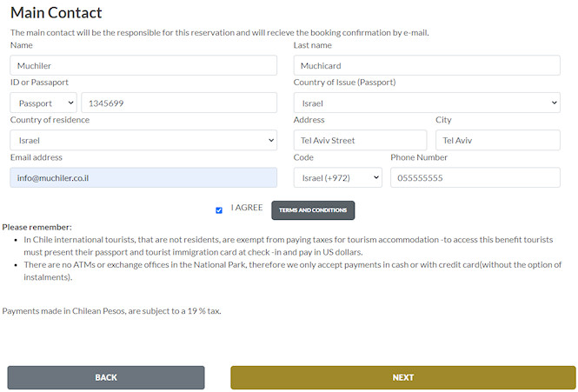Expand the Country of Issue dropdown

pyautogui.click(x=427, y=103)
